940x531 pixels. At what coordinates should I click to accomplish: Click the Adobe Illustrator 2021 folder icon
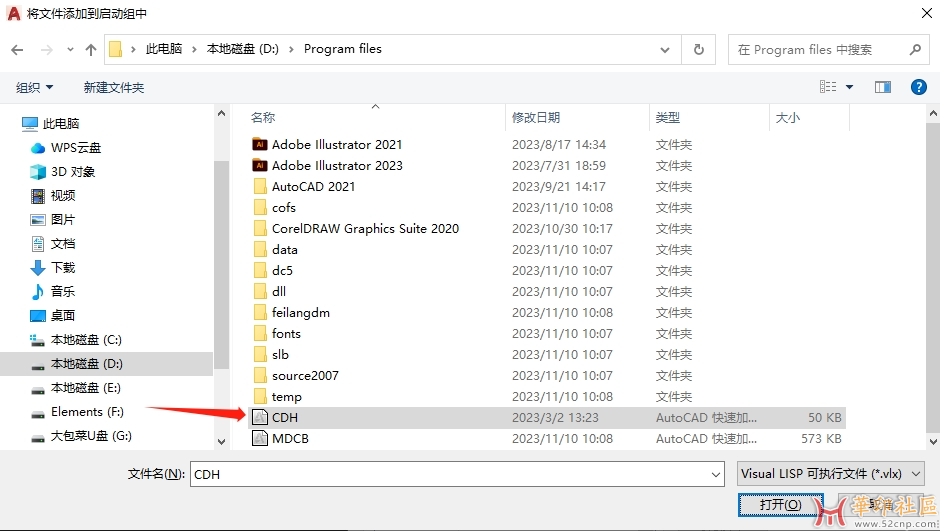(x=260, y=144)
